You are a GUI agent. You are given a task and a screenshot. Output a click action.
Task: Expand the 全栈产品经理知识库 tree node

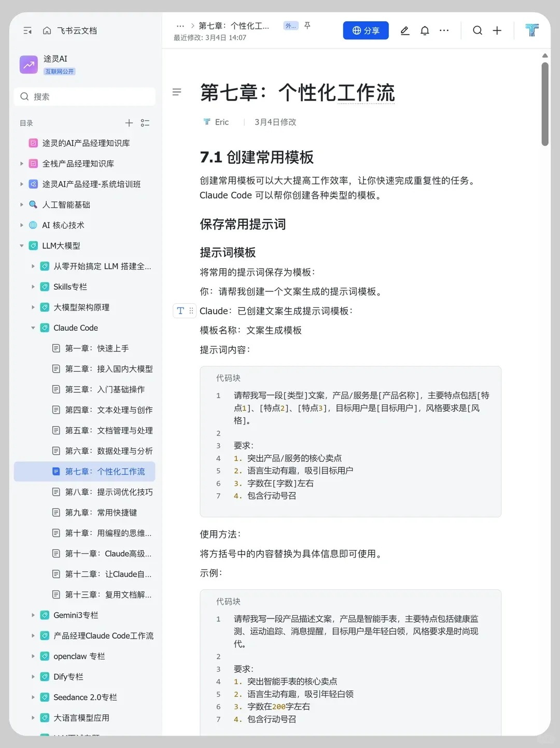22,164
